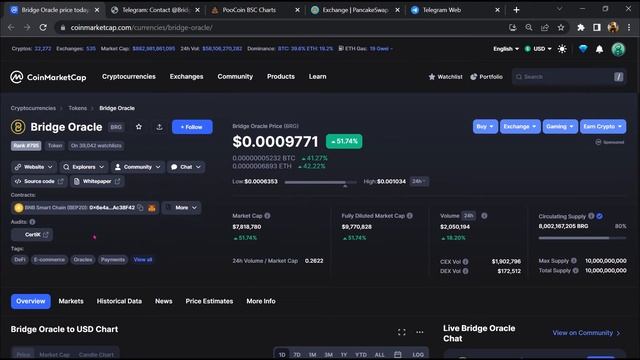The height and width of the screenshot is (360, 640).
Task: Open the Portfolio
Action: [486, 77]
